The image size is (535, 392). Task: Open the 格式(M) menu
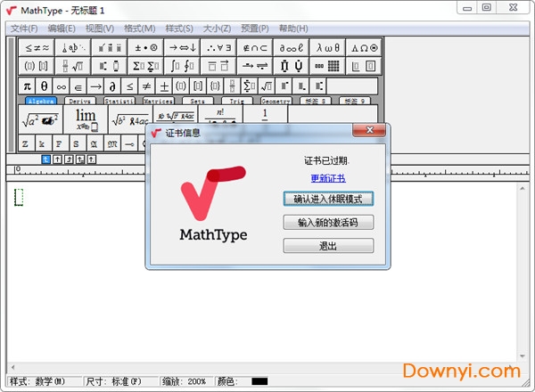(x=140, y=29)
